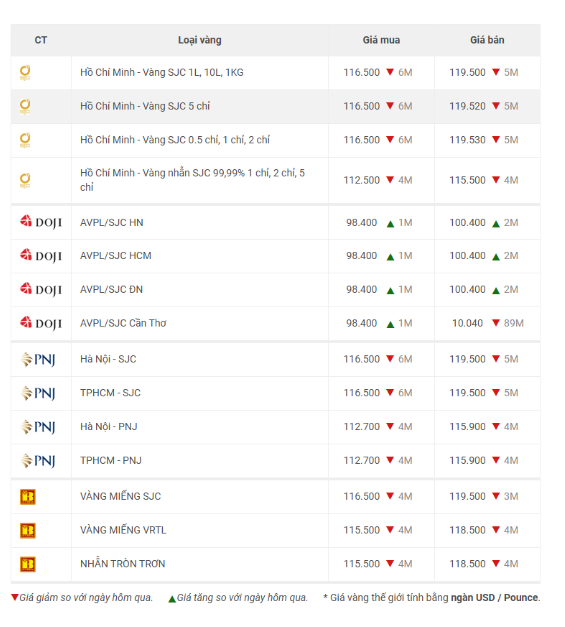565x627 pixels.
Task: Click the 'Giá mua' column header
Action: (x=381, y=40)
